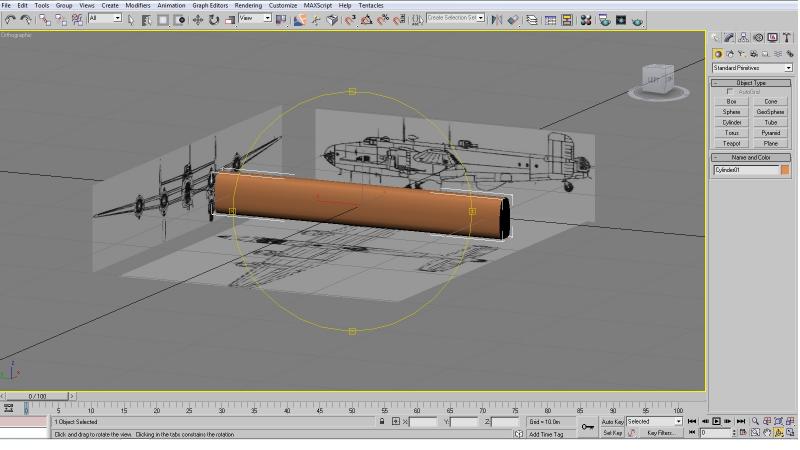Open the View reference coordinate dropdown

pos(255,18)
